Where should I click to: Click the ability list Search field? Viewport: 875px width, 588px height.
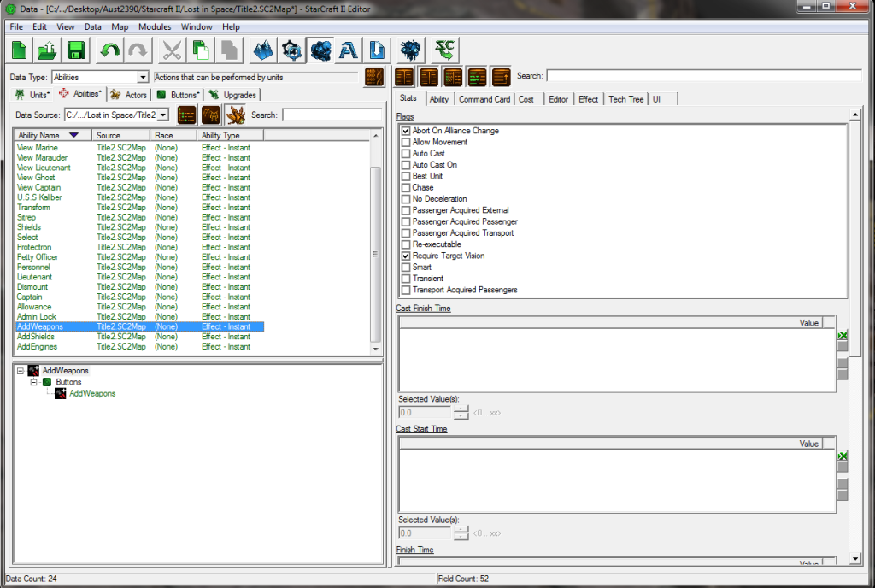click(x=332, y=115)
